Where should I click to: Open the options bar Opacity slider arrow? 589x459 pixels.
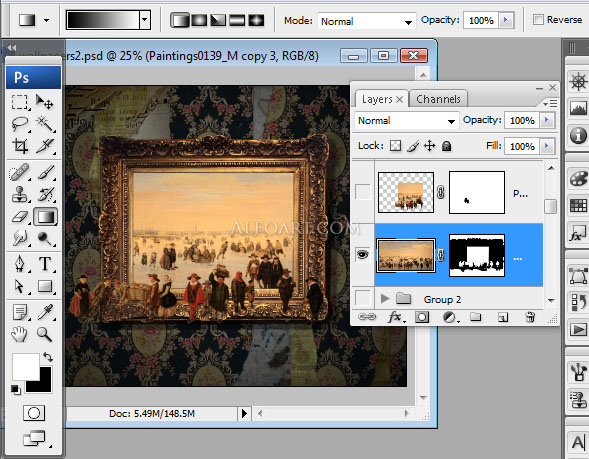[506, 20]
